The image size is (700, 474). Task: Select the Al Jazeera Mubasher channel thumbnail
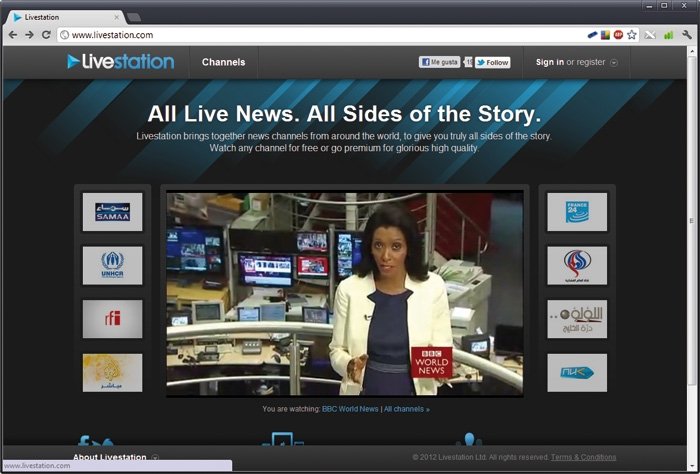[x=112, y=373]
